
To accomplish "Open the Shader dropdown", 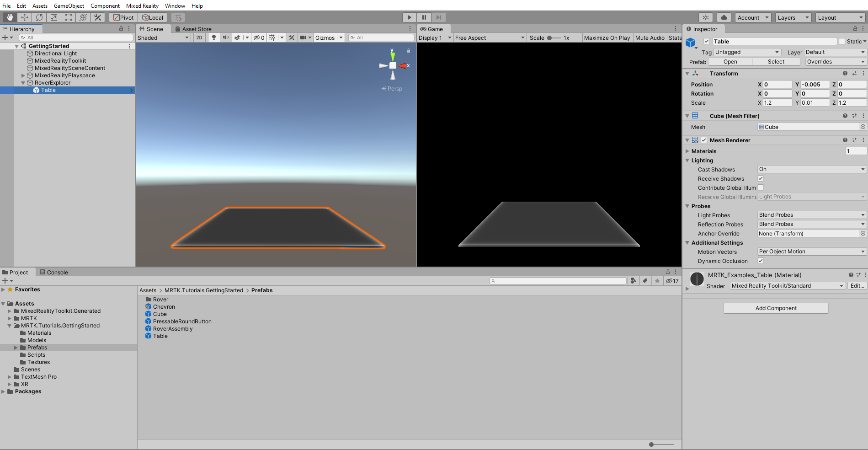I will (x=788, y=286).
